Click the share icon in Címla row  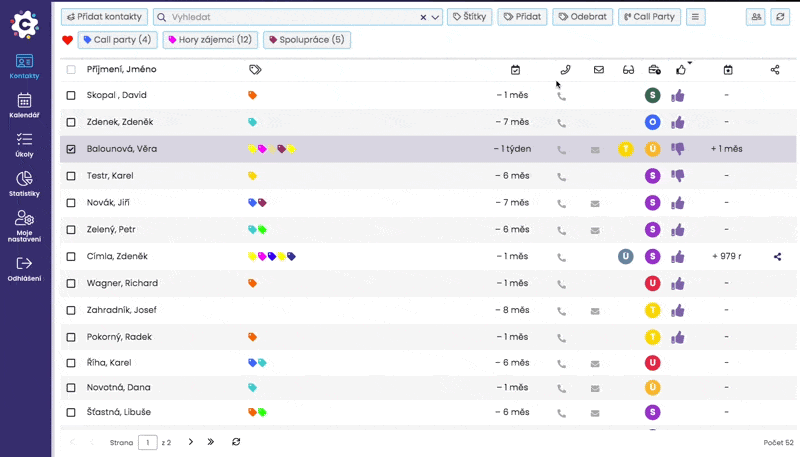tap(777, 257)
